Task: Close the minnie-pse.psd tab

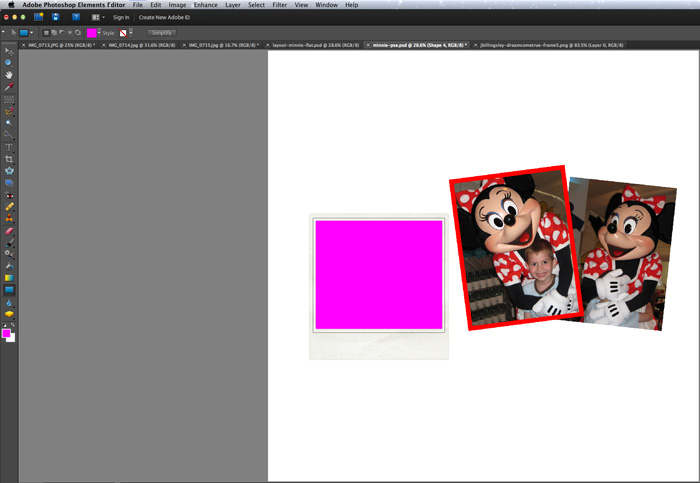Action: tap(368, 45)
